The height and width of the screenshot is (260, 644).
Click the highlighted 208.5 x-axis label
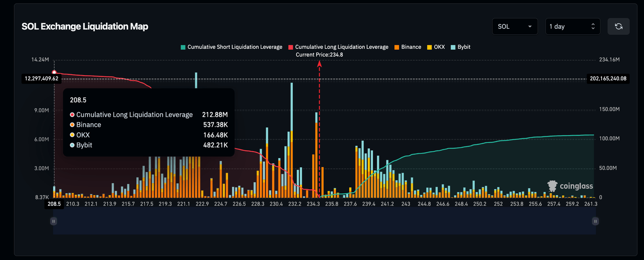tap(54, 204)
